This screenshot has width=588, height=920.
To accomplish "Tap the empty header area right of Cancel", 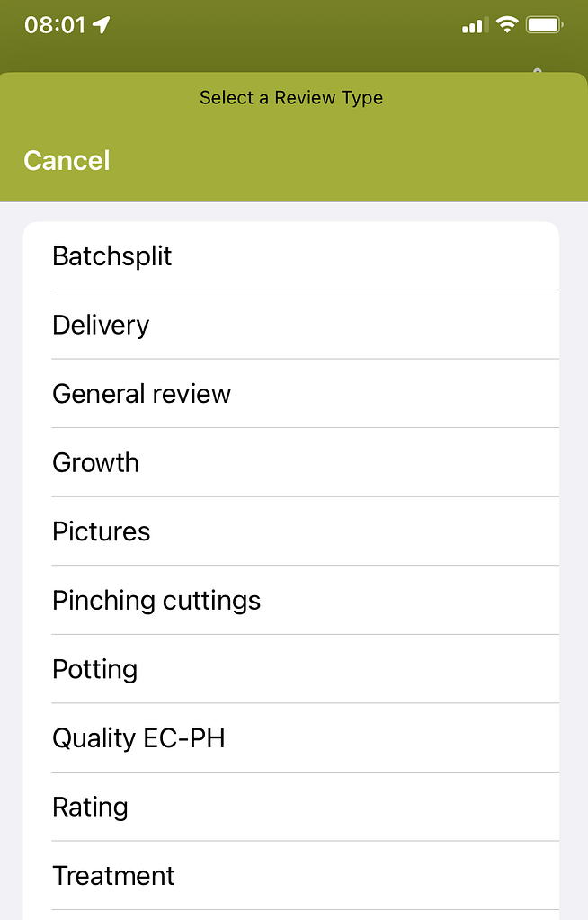I will 360,161.
